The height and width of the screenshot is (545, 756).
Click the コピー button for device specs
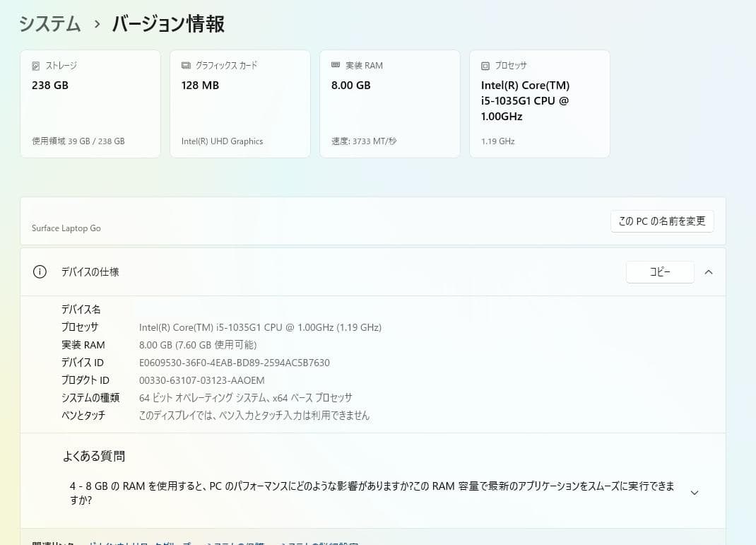(x=660, y=271)
